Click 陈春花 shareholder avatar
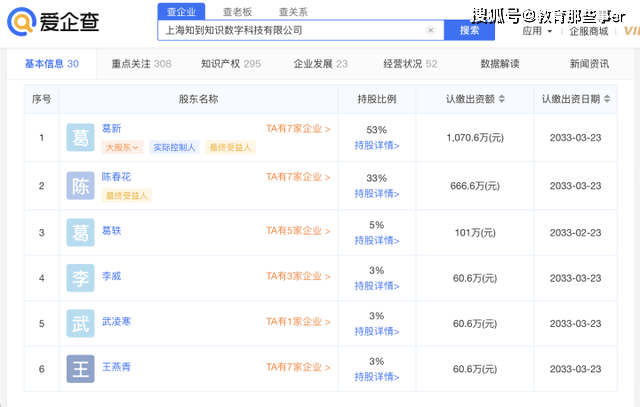 (81, 186)
